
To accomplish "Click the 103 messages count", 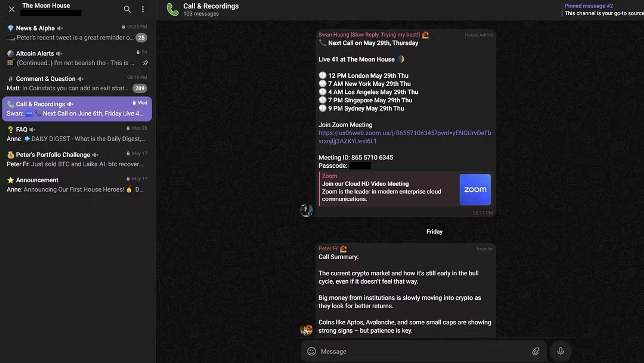I will [x=201, y=14].
